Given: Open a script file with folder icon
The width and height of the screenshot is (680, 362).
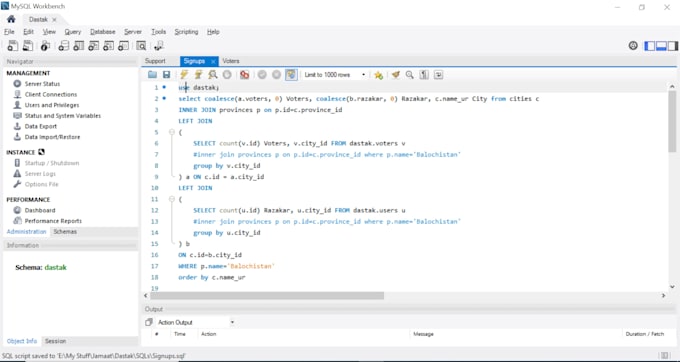Looking at the screenshot, I should (152, 75).
